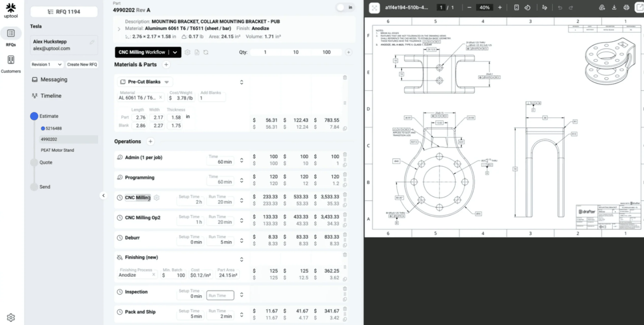Download the PDF drawing

[614, 8]
